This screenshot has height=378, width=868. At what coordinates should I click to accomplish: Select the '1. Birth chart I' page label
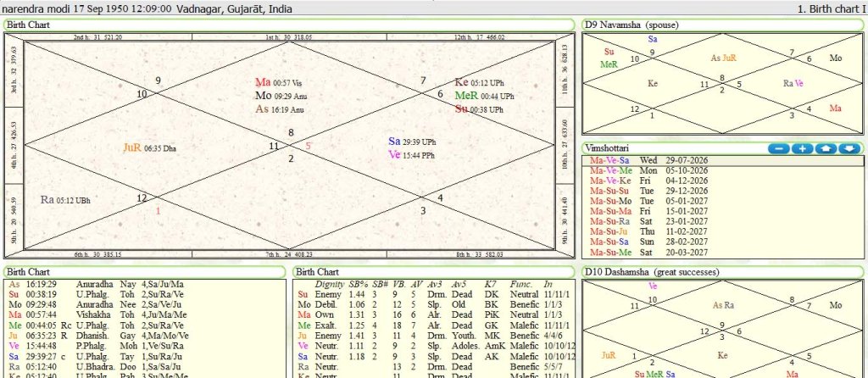831,8
